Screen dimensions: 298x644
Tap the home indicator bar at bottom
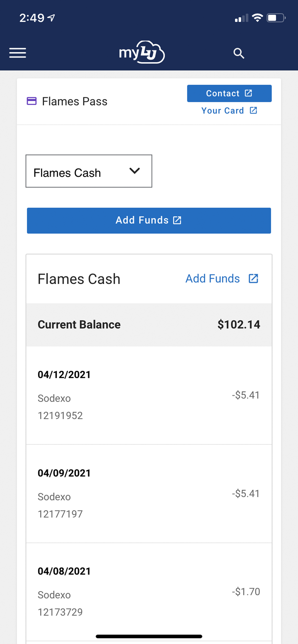point(149,636)
